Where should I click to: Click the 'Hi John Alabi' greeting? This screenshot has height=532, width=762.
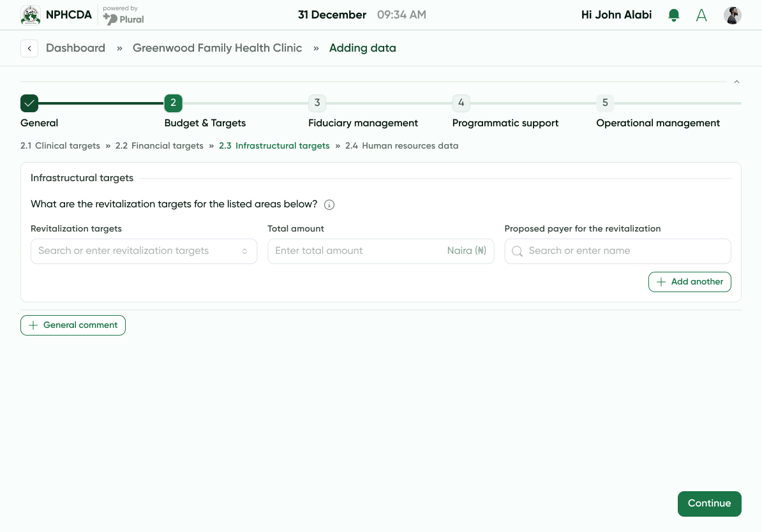616,15
